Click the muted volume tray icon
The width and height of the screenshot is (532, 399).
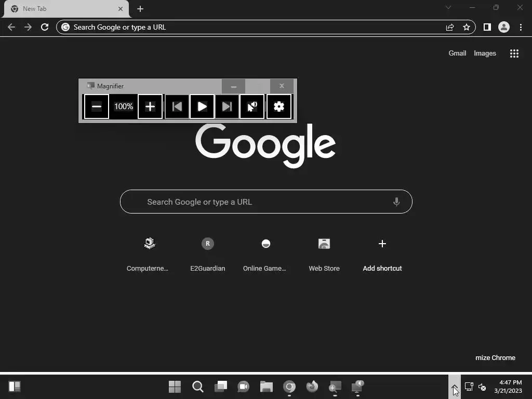point(482,387)
